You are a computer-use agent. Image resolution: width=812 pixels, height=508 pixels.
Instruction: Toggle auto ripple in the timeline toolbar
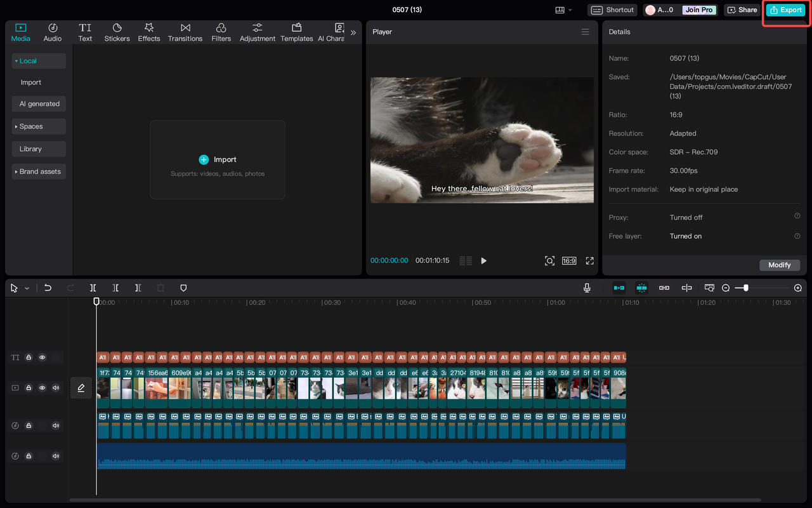tap(619, 288)
